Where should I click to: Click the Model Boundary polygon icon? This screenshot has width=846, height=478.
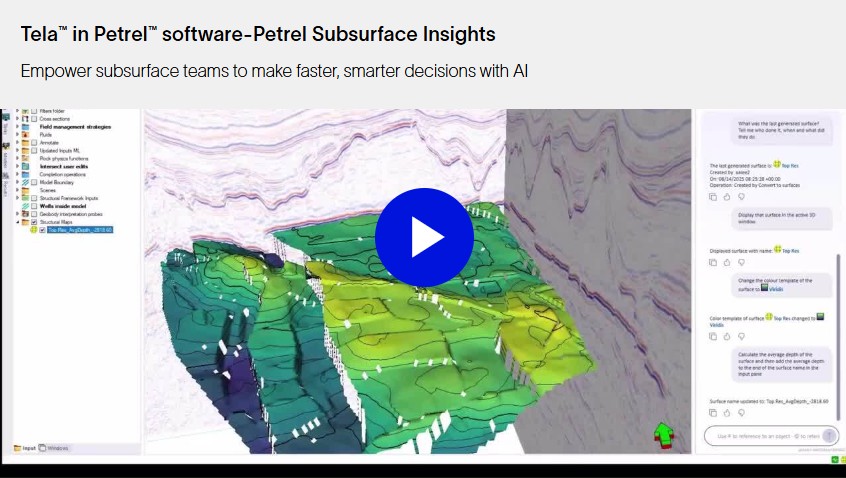coord(25,182)
